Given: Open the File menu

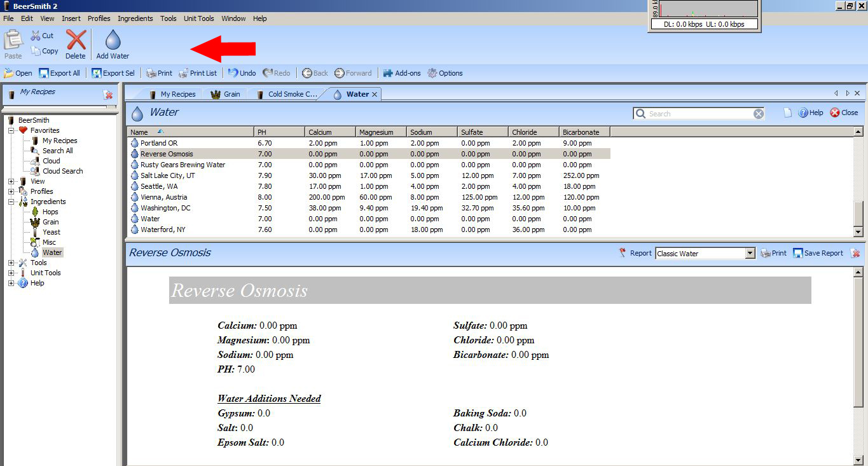Looking at the screenshot, I should 8,18.
